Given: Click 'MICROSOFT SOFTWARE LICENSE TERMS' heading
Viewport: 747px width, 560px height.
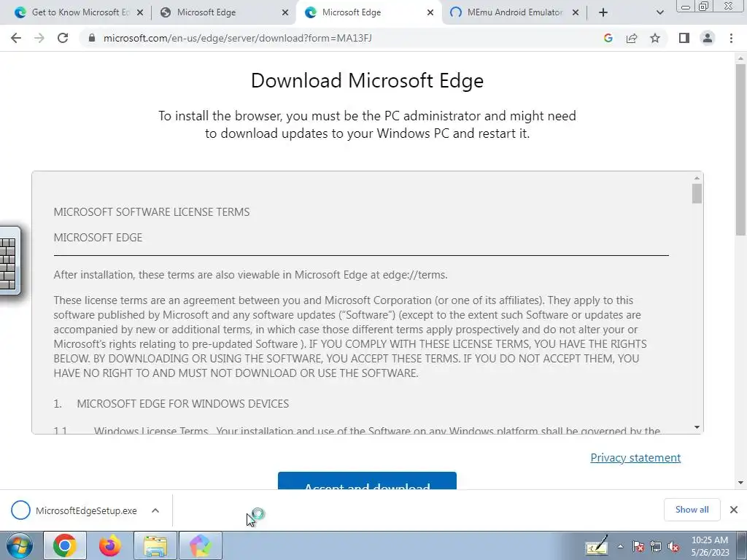Looking at the screenshot, I should 152,212.
